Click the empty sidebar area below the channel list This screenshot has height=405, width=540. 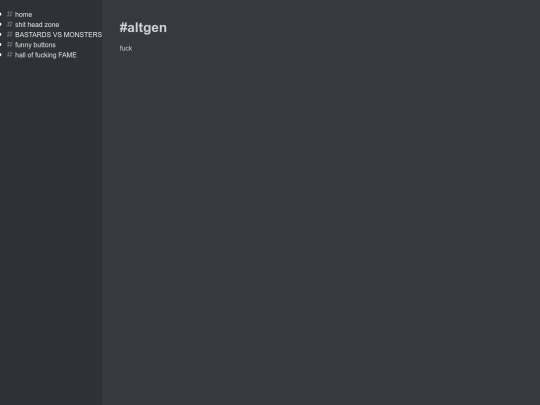point(51,231)
